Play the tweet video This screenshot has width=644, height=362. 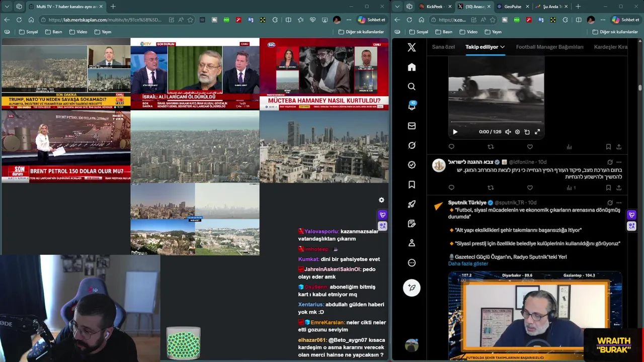(455, 132)
